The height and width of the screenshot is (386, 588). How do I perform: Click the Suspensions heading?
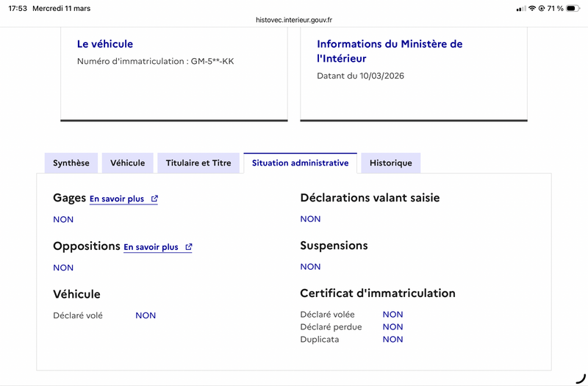pyautogui.click(x=334, y=246)
